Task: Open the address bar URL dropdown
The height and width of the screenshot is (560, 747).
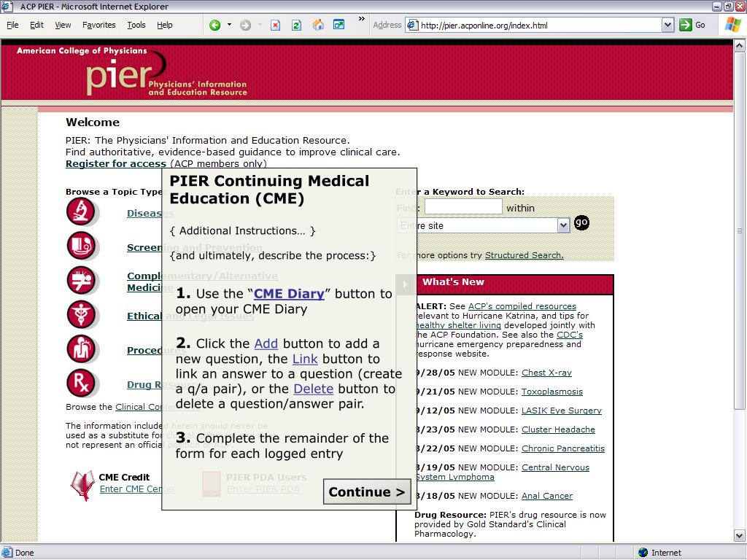Action: click(668, 26)
